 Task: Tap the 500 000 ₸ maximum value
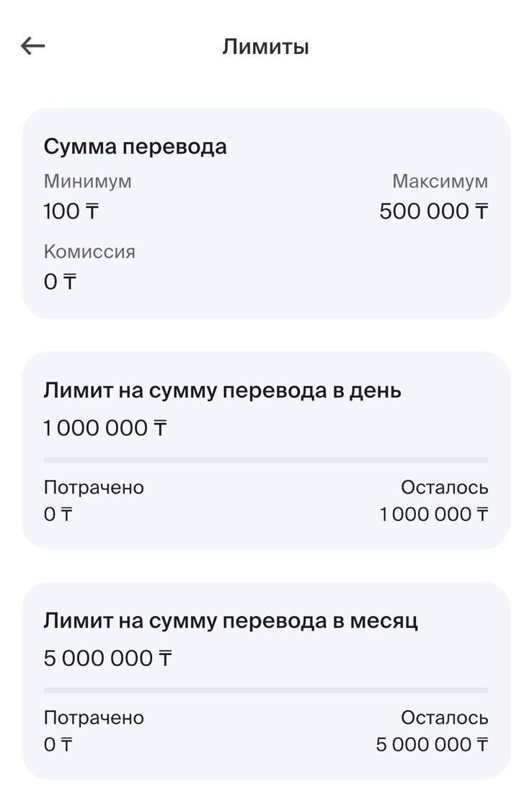click(x=433, y=212)
